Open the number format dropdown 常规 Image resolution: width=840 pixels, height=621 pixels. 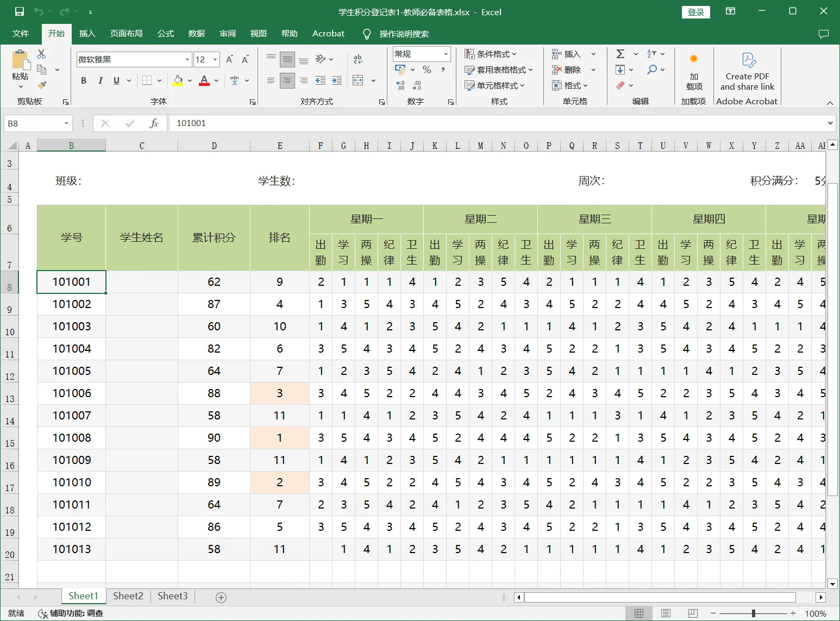[x=446, y=54]
